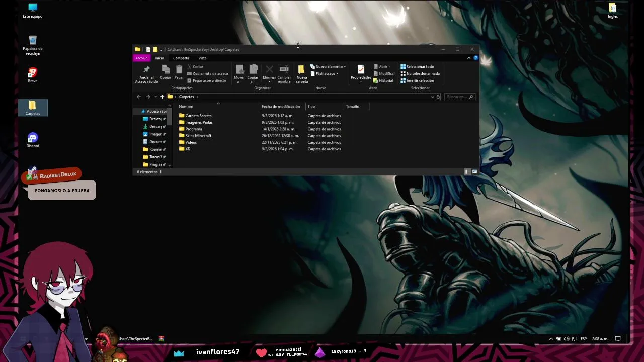Open Desktop in the navigation pane
Screen dimensions: 644x362
pyautogui.click(x=154, y=119)
